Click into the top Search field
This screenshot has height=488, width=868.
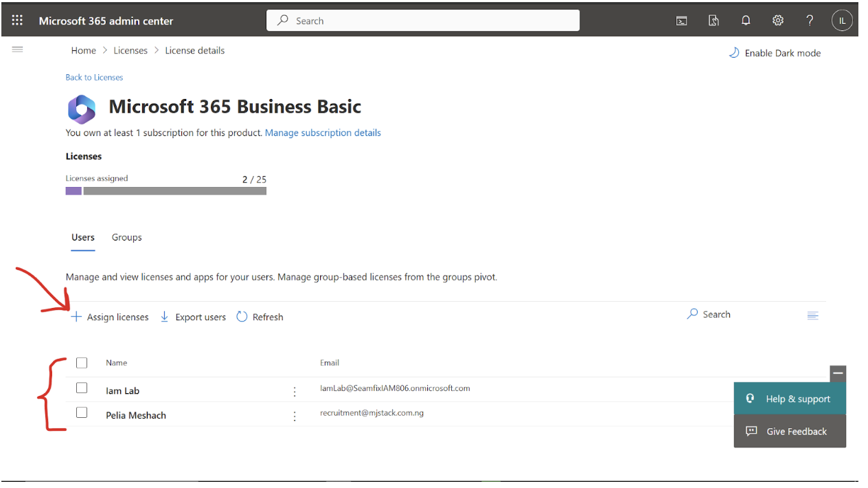(x=423, y=21)
